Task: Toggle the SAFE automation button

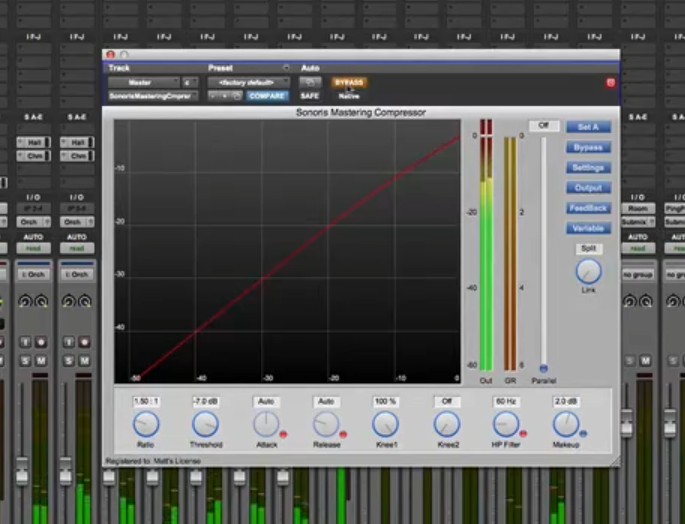Action: pos(310,96)
